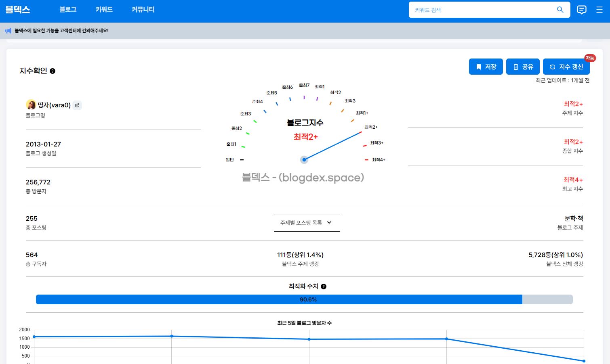Click the help icon beside 지수확인
The width and height of the screenshot is (610, 364).
[x=53, y=71]
